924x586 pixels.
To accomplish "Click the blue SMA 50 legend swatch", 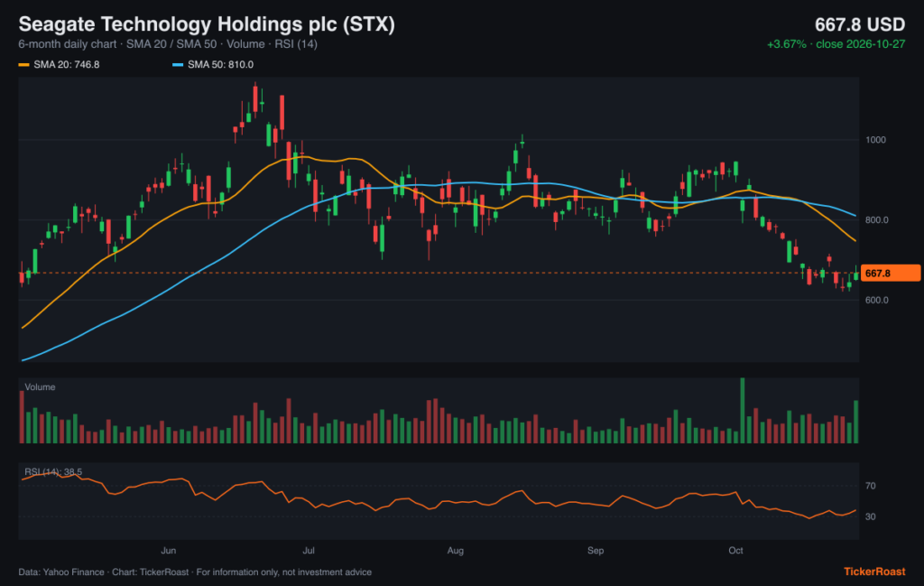I will tap(178, 65).
